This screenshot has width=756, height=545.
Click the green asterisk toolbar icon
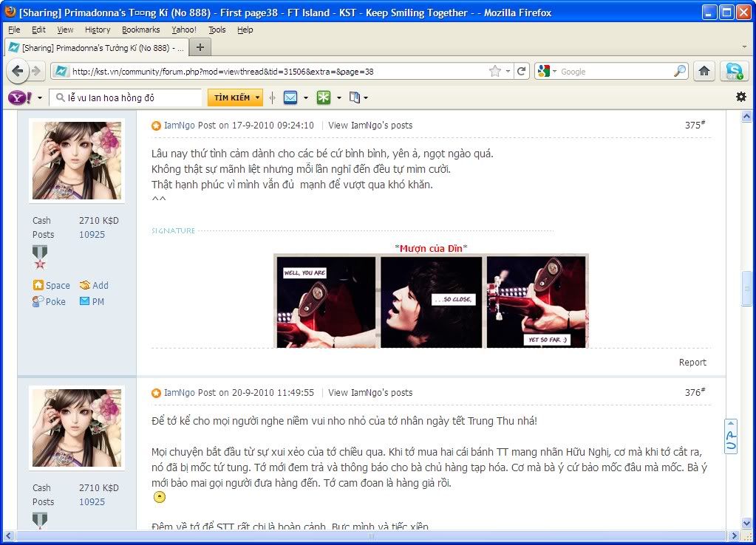pyautogui.click(x=324, y=97)
